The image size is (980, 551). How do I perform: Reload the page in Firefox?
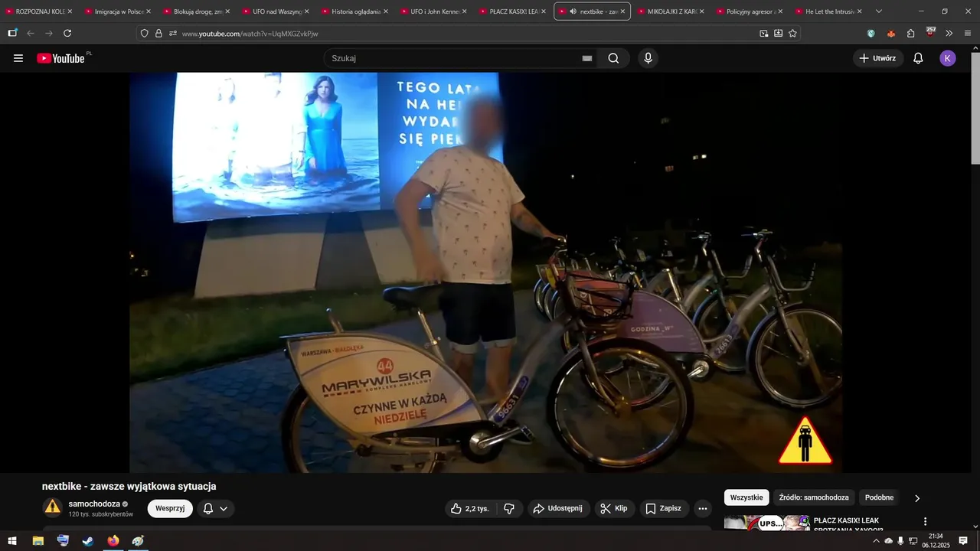click(67, 34)
